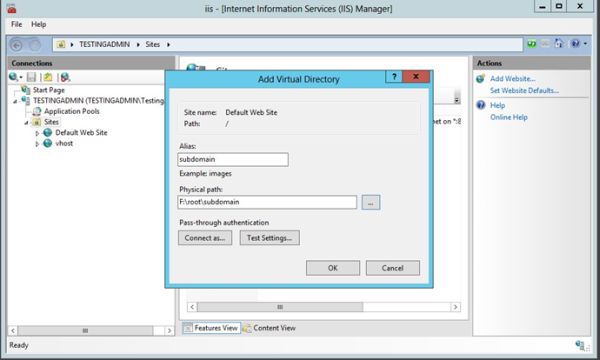Open Application Pools in the tree
The height and width of the screenshot is (360, 600).
(72, 111)
